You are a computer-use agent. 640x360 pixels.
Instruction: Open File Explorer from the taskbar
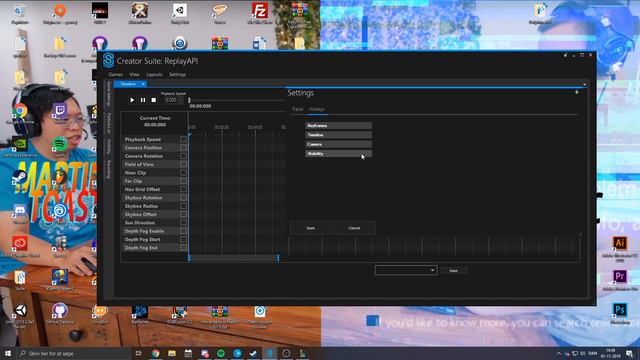[172, 353]
